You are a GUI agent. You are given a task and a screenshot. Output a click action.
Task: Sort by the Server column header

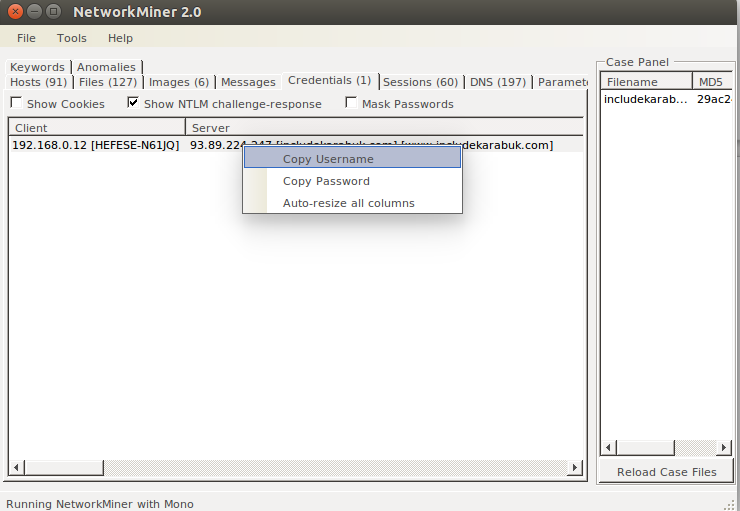click(385, 128)
